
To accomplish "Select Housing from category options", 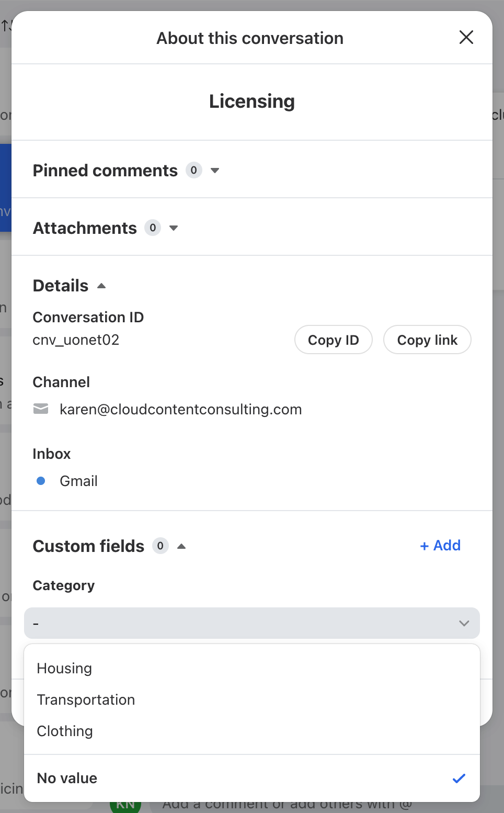I will 64,669.
